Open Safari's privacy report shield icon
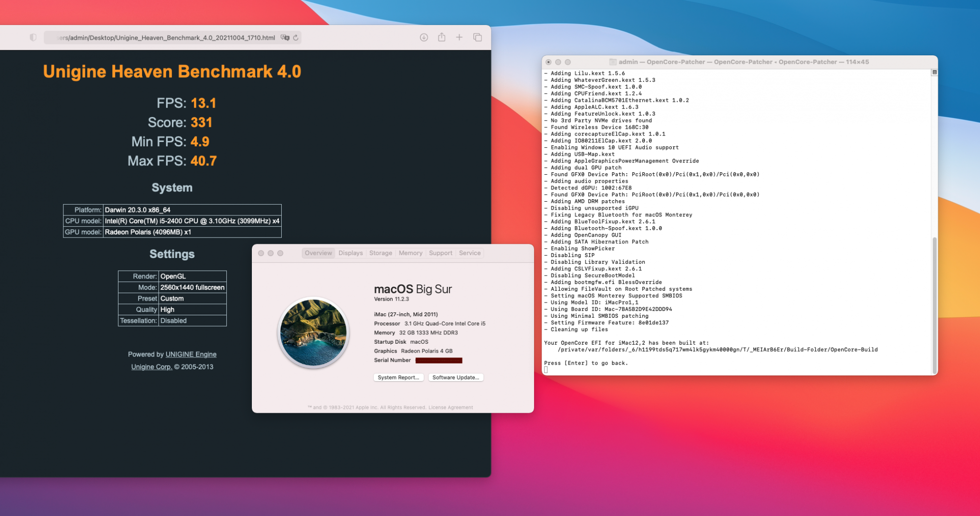The height and width of the screenshot is (516, 980). [x=33, y=38]
